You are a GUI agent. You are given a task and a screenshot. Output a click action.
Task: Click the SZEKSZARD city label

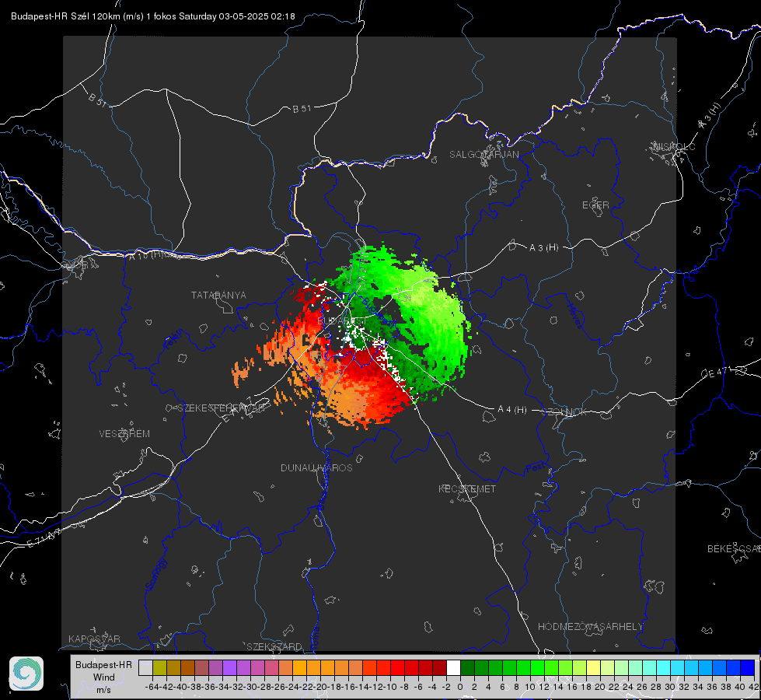(x=274, y=646)
